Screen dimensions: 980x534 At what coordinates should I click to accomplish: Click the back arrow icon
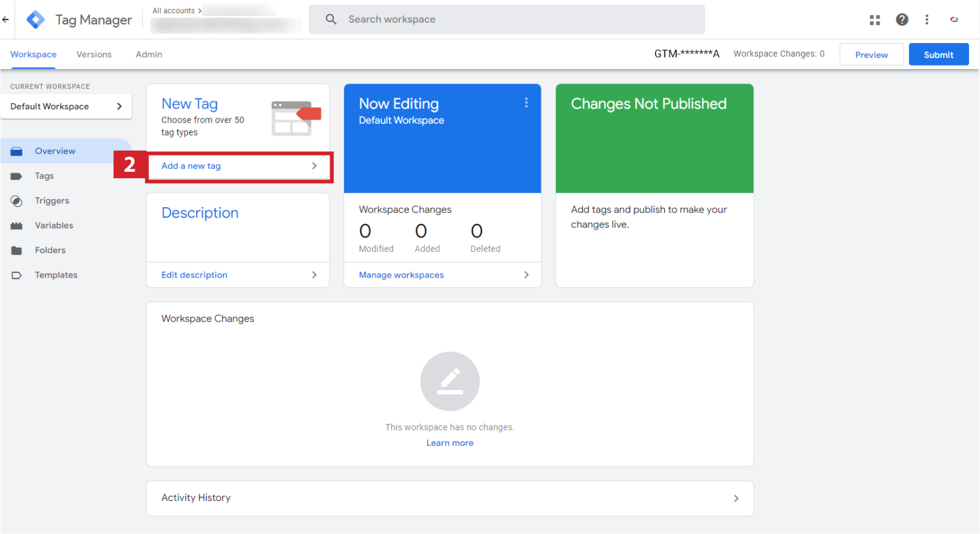pos(5,19)
